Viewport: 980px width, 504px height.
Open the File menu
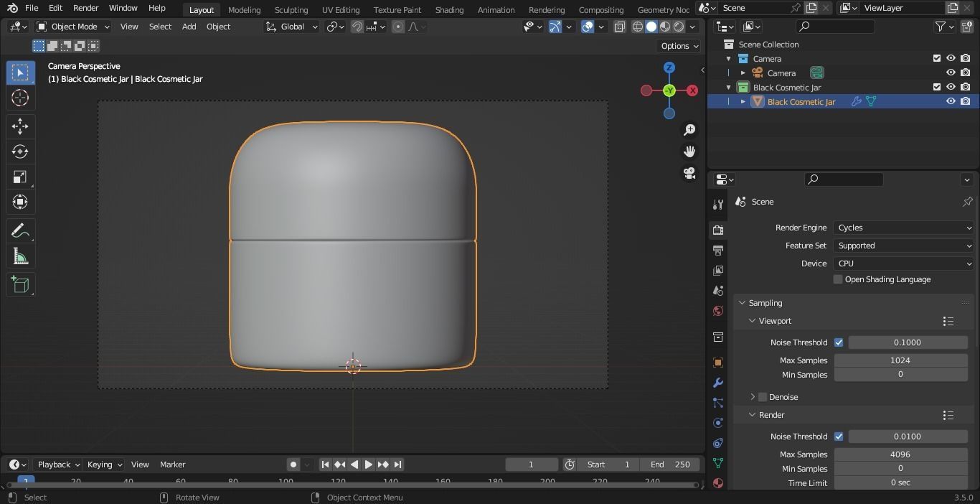tap(32, 8)
